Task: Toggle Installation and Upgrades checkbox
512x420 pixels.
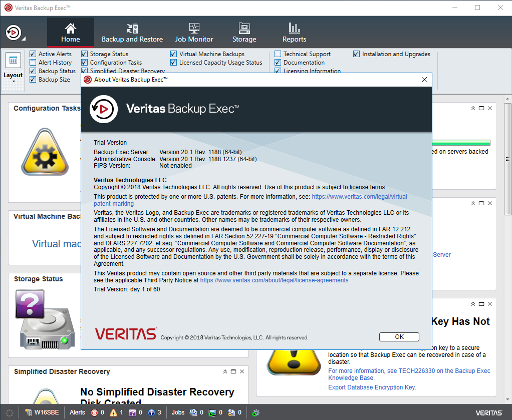Action: tap(356, 54)
